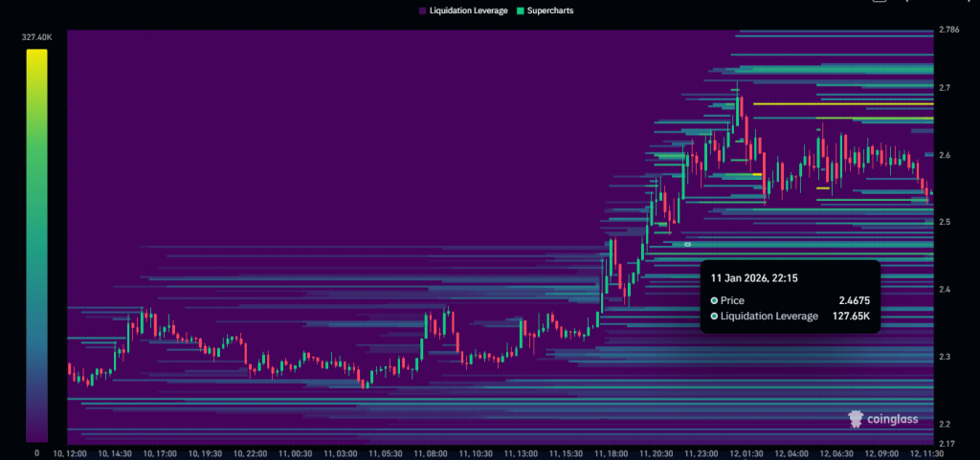
Task: Click the 2.7 price axis label
Action: point(945,87)
